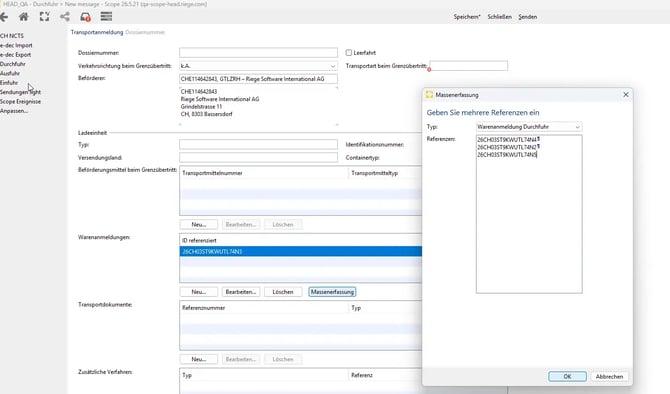Open the notifications inbox icon
The width and height of the screenshot is (670, 394).
pos(85,17)
